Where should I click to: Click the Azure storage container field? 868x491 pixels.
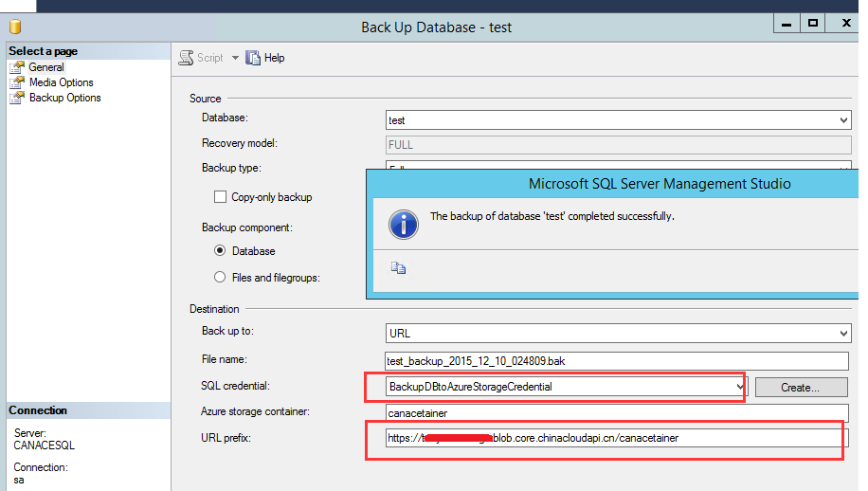616,412
